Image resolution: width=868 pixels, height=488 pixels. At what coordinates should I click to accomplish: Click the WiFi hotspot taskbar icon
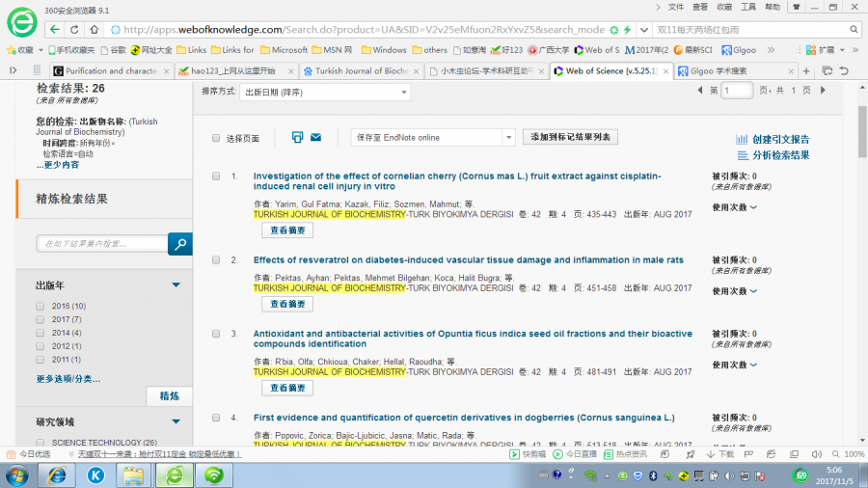coord(214,475)
